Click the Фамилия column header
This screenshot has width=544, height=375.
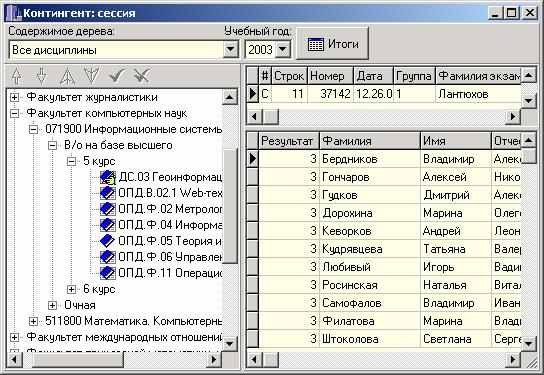coord(370,141)
